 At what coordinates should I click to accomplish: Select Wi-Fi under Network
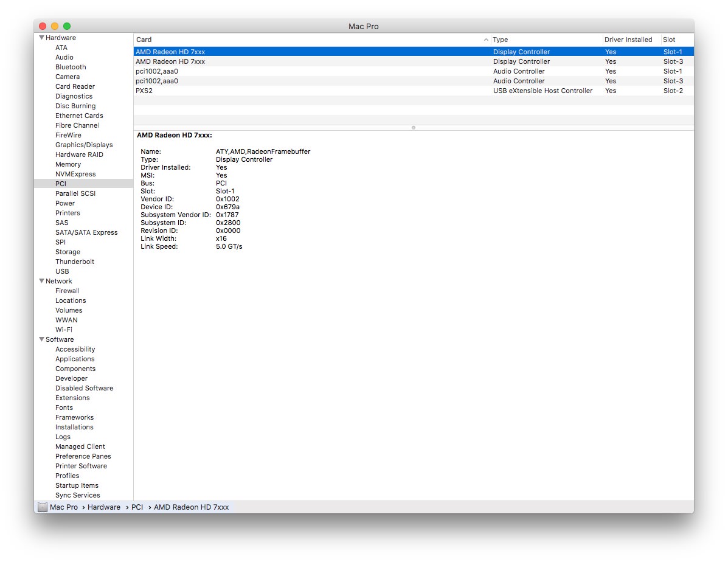[64, 330]
